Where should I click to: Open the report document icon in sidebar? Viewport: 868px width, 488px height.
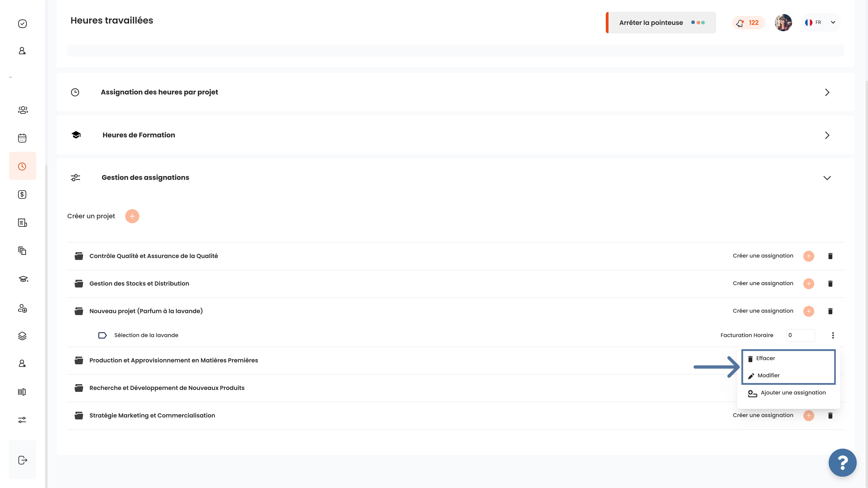tap(22, 223)
